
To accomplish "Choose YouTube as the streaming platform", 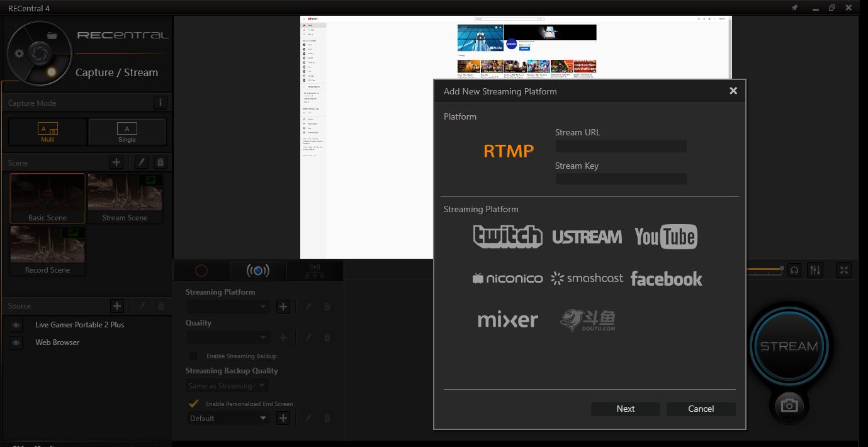I will [x=666, y=236].
